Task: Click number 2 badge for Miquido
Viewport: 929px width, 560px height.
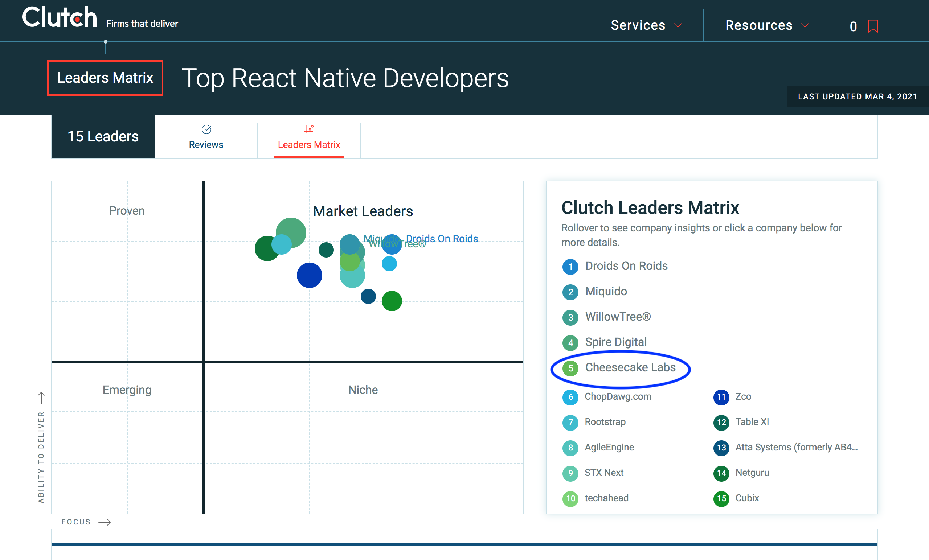Action: click(x=570, y=292)
